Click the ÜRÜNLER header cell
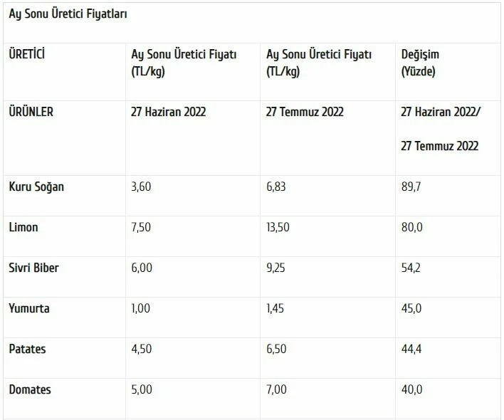The width and height of the screenshot is (504, 420). click(x=31, y=112)
